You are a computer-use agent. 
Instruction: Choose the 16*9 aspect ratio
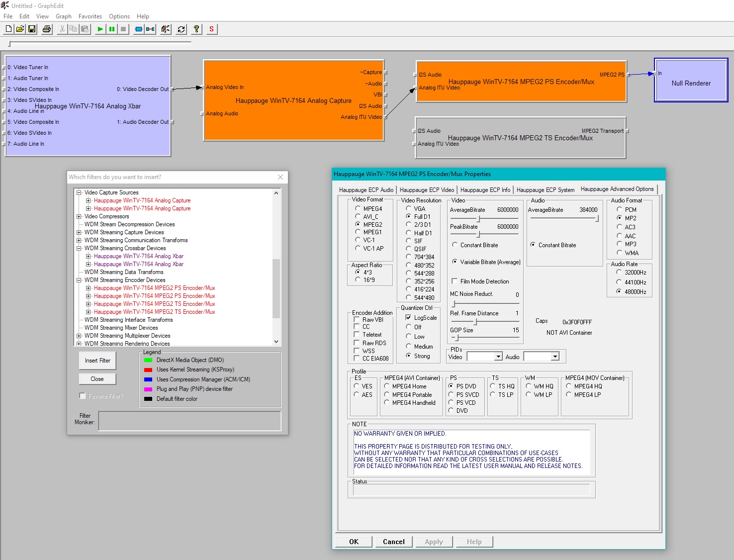click(358, 280)
